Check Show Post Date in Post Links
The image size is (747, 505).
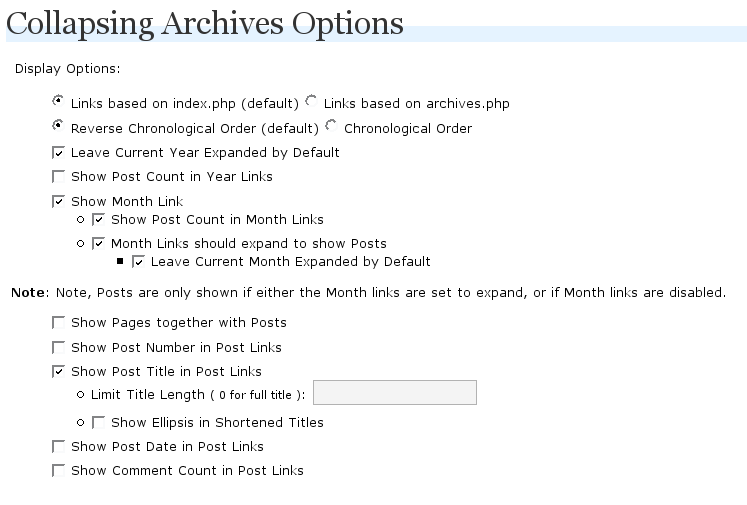click(x=58, y=446)
